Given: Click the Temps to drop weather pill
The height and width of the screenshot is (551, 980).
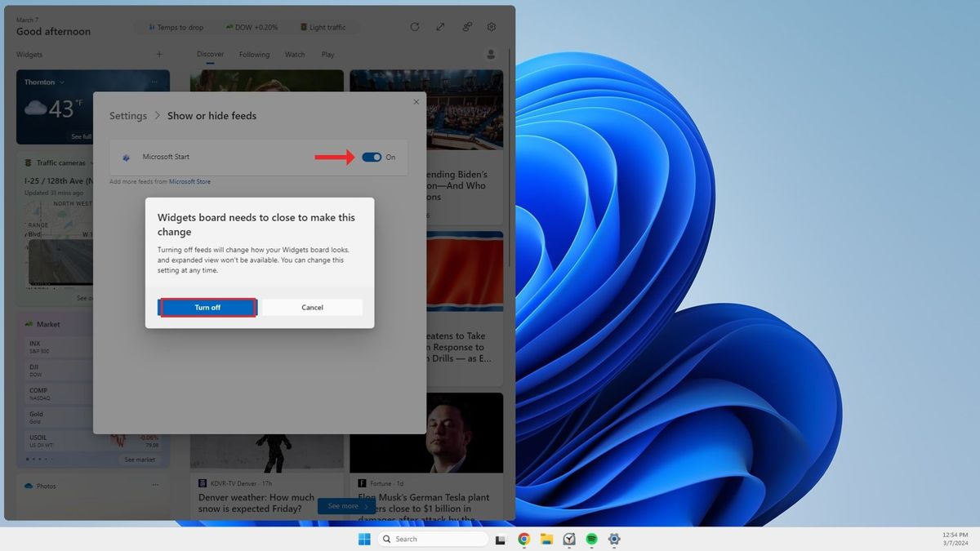Looking at the screenshot, I should tap(176, 27).
